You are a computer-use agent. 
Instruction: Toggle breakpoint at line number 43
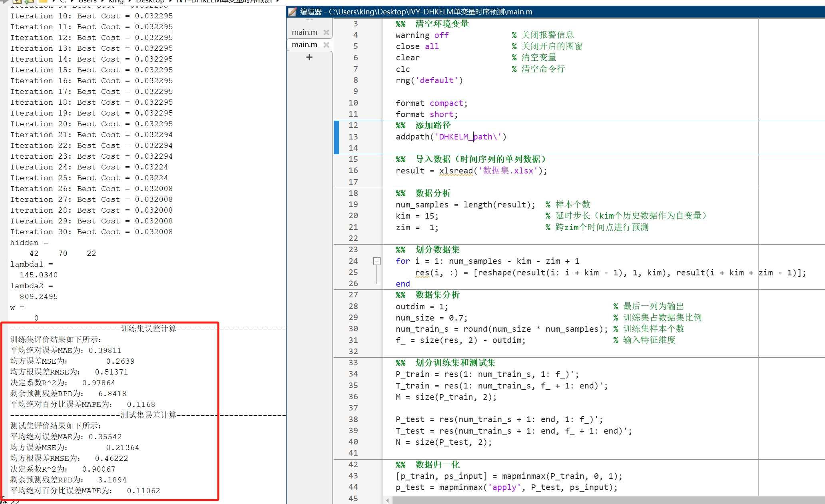pyautogui.click(x=353, y=476)
